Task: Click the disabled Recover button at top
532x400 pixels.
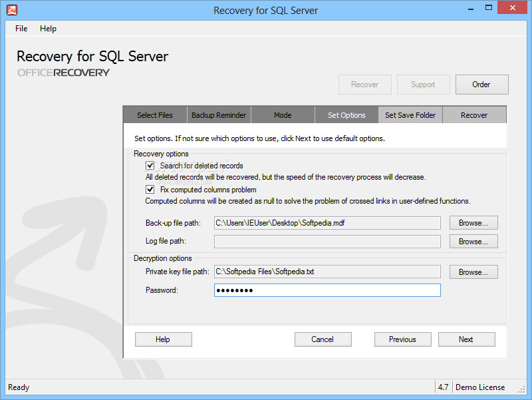Action: [364, 85]
